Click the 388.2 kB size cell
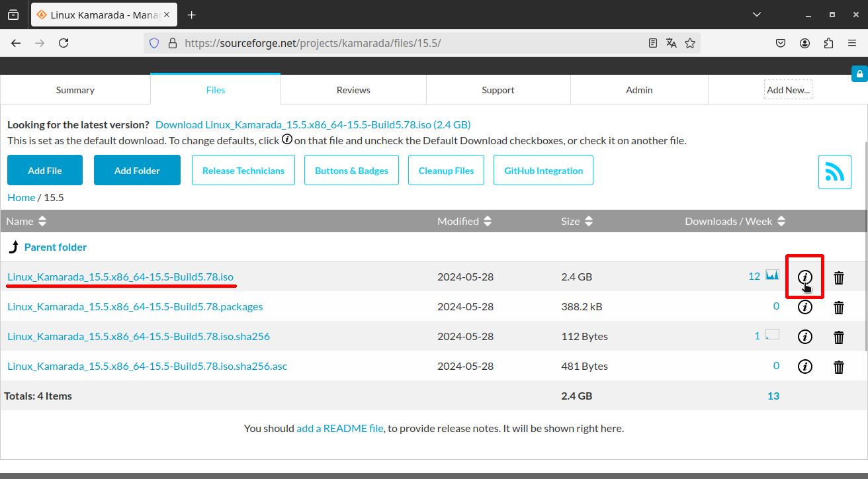This screenshot has width=868, height=479. (582, 306)
